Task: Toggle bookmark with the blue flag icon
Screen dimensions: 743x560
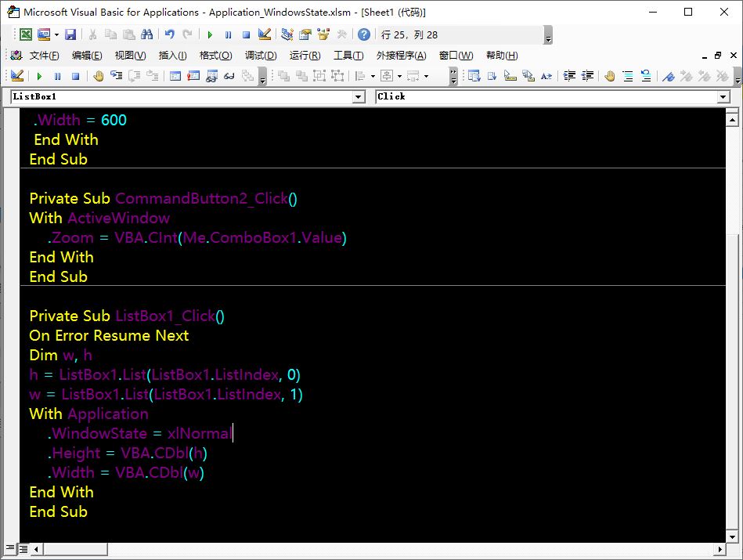Action: [x=669, y=76]
